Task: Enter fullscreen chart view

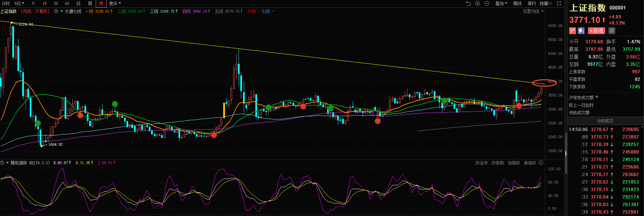Action: (x=559, y=3)
